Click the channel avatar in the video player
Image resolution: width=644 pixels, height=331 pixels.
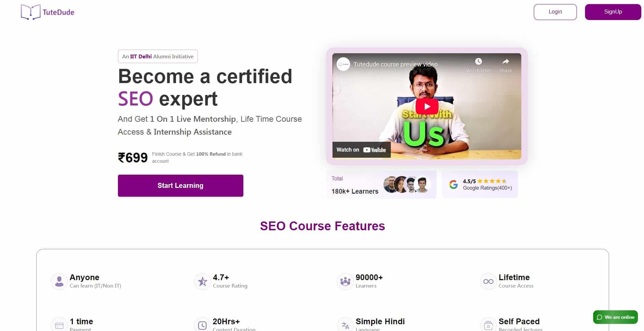pos(343,64)
